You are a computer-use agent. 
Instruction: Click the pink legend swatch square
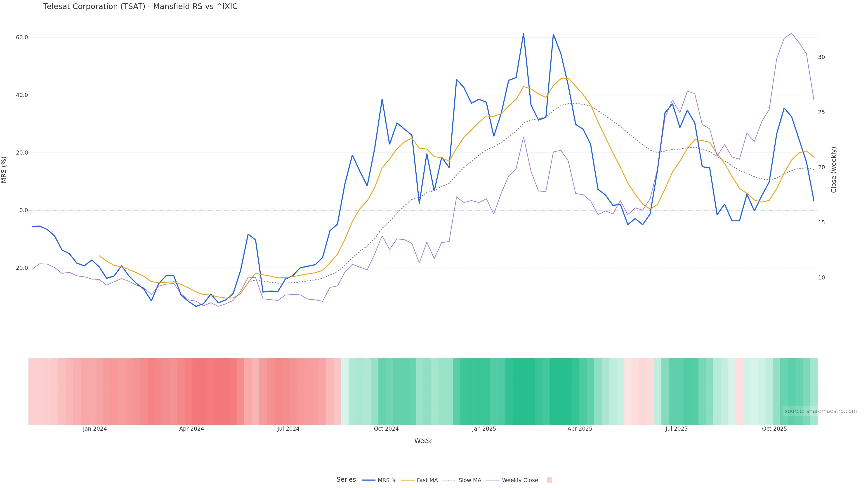549,480
